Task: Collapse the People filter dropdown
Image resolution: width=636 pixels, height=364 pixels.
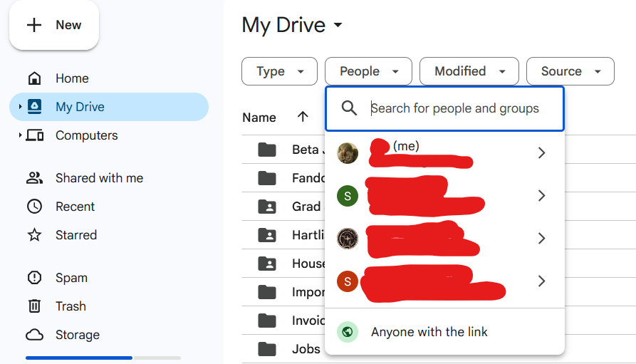Action: pyautogui.click(x=368, y=71)
